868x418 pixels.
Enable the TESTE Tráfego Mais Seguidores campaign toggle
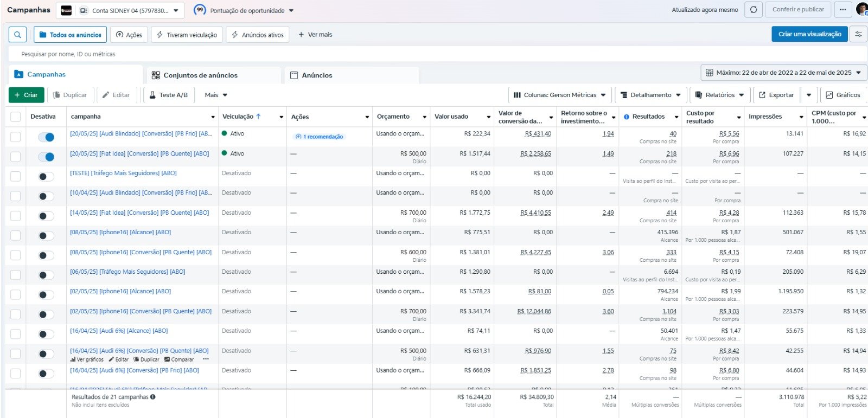pyautogui.click(x=46, y=177)
